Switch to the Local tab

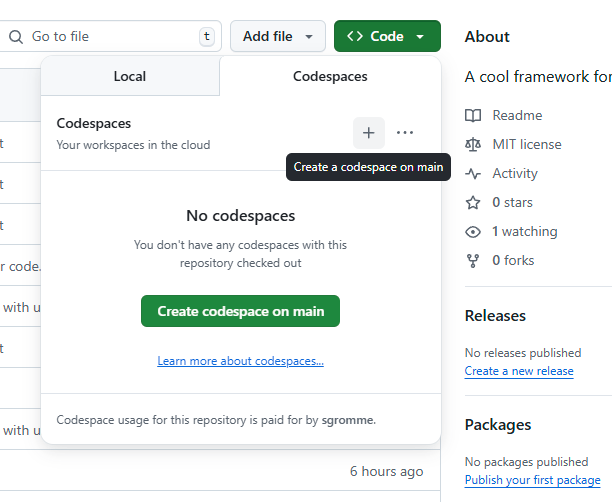tap(130, 76)
